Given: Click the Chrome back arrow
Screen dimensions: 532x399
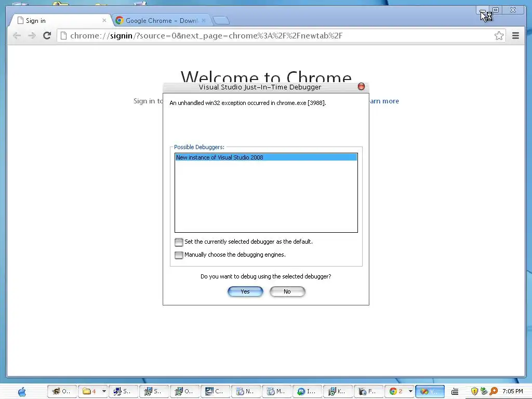Looking at the screenshot, I should 17,36.
